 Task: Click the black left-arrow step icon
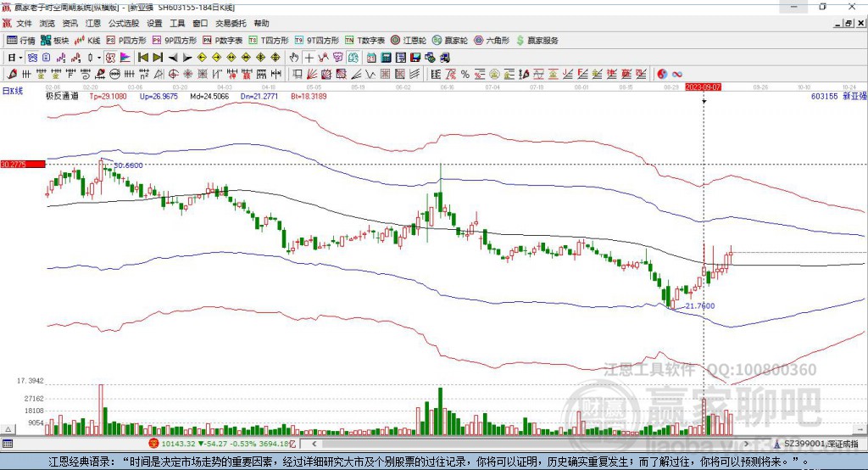[x=173, y=58]
